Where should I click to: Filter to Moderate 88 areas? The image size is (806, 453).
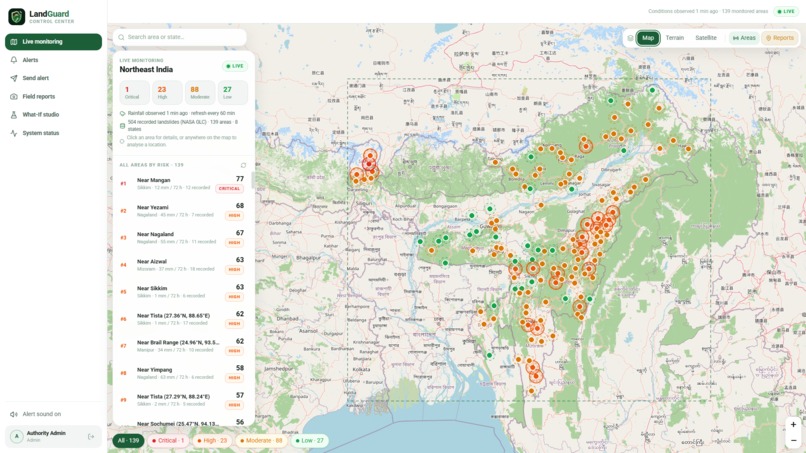click(x=261, y=441)
